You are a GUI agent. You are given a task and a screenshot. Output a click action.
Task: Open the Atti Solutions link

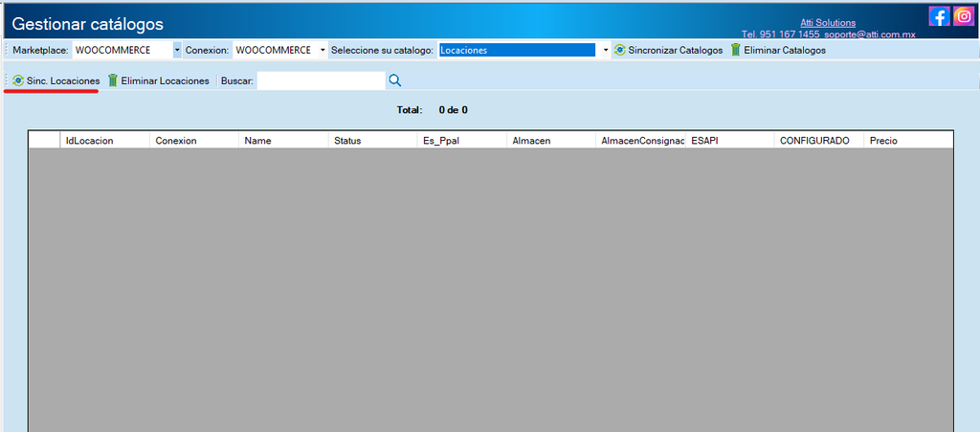click(828, 22)
